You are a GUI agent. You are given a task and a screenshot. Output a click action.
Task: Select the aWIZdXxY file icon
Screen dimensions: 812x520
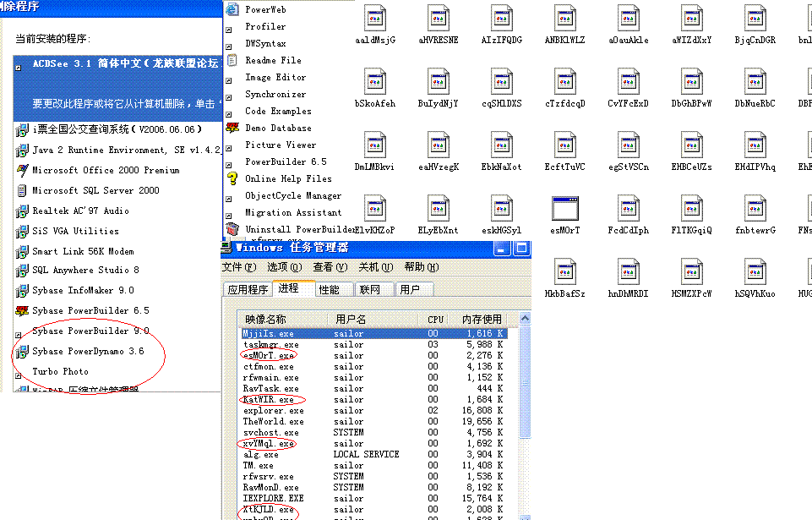click(x=692, y=18)
